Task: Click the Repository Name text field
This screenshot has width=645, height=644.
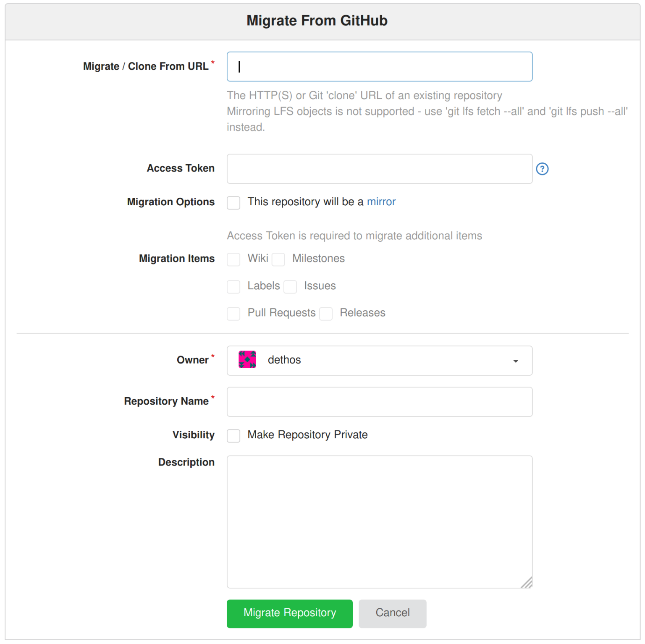Action: click(379, 402)
